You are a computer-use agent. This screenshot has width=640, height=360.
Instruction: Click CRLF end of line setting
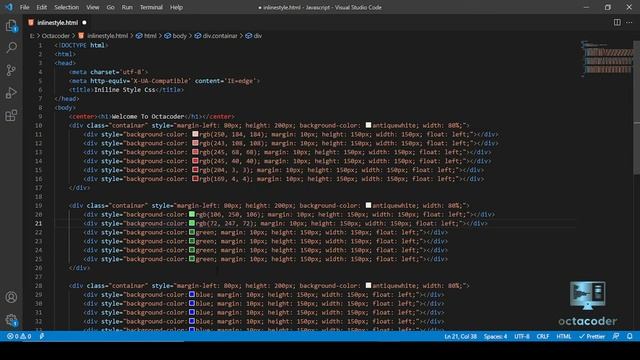coord(543,336)
